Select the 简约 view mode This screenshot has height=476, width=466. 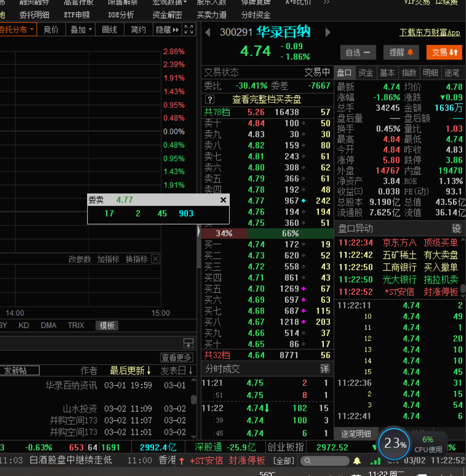[138, 30]
